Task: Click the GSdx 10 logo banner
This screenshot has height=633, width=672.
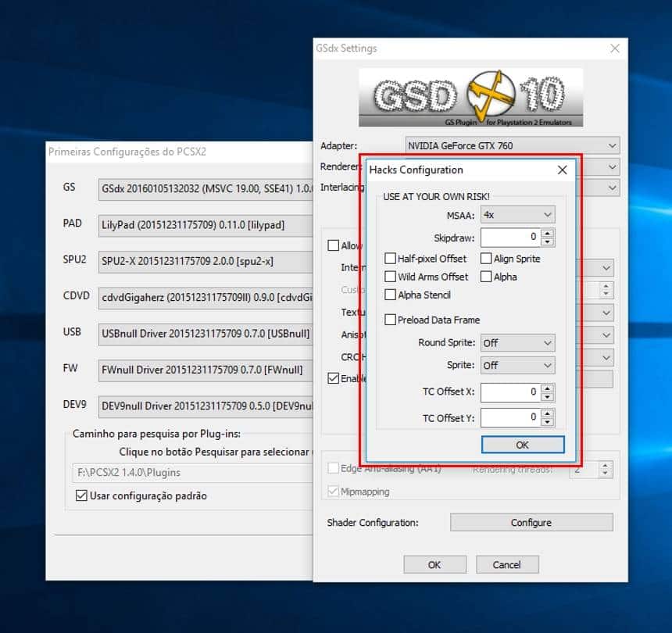Action: pyautogui.click(x=471, y=98)
